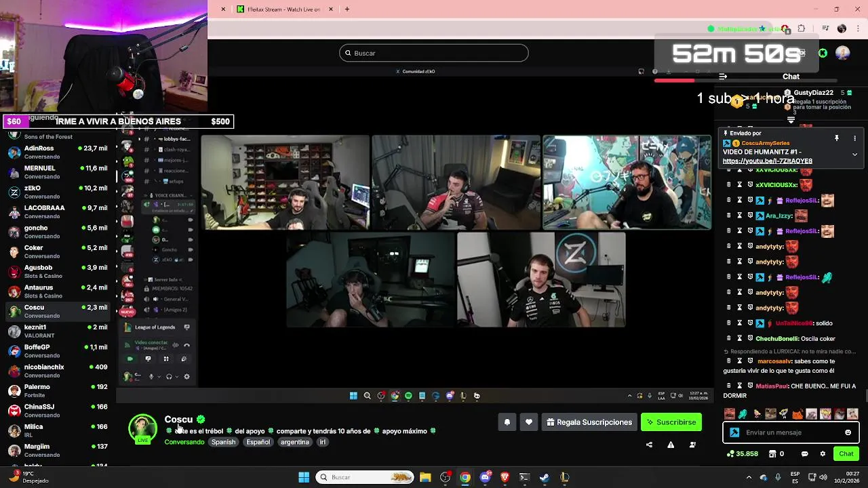
Task: Select the Español tag
Action: click(258, 442)
